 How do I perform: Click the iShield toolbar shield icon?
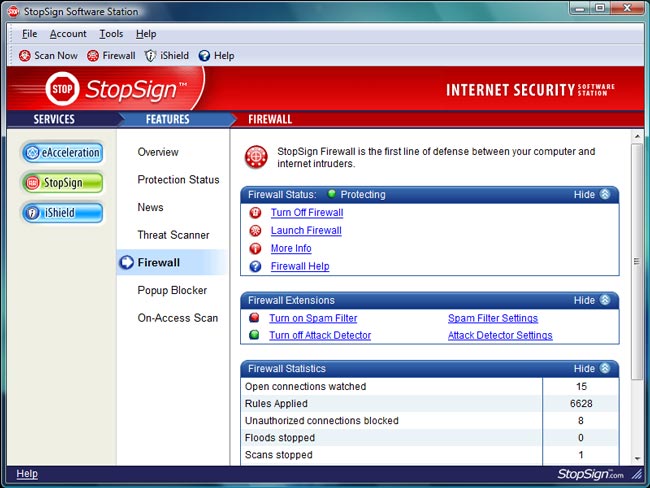click(x=150, y=56)
